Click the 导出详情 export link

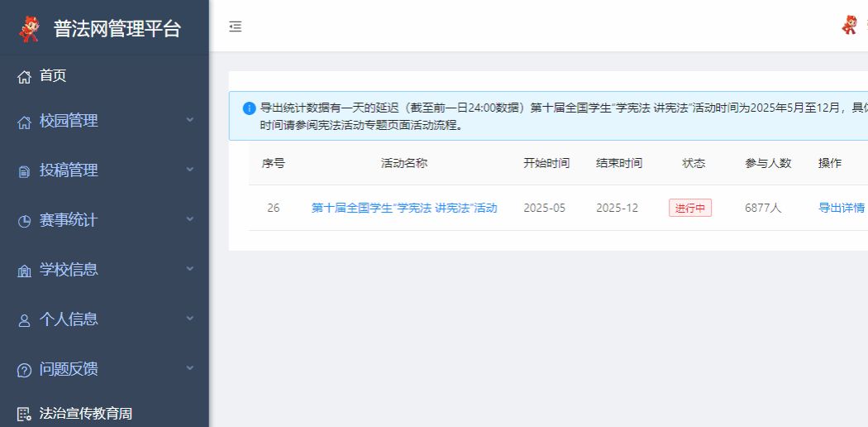point(841,208)
